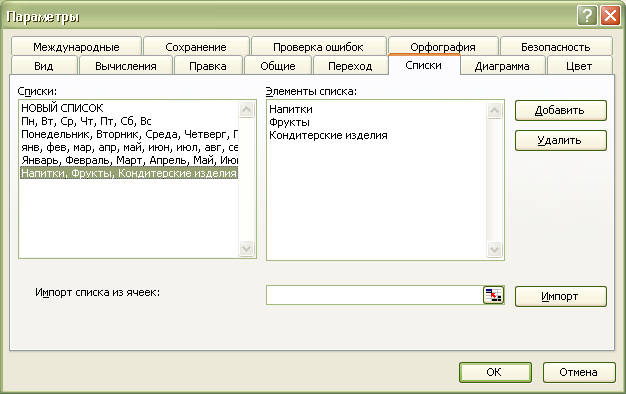This screenshot has width=626, height=394.
Task: Open the Диаграмма tab
Action: [502, 66]
